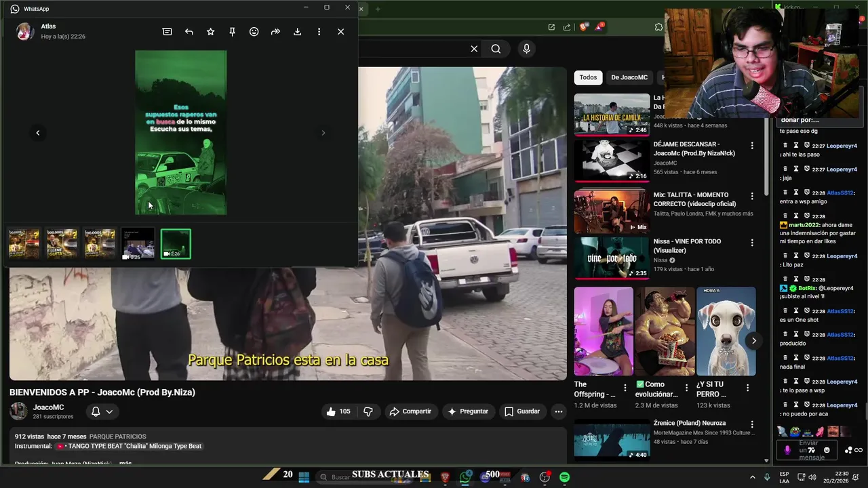Open the sticker/caption icon in WhatsApp viewer toolbar
Image resolution: width=868 pixels, height=488 pixels.
pos(167,32)
